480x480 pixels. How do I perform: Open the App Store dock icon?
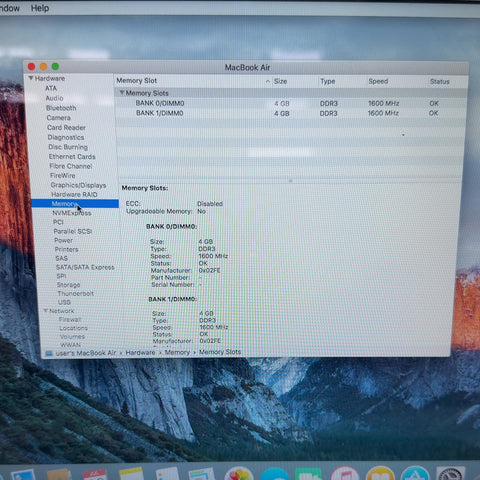pos(415,474)
